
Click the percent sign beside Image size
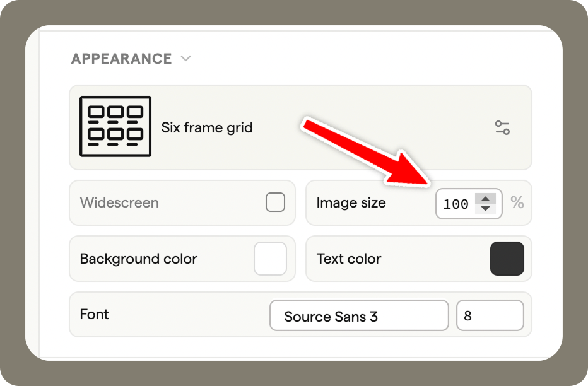pos(517,202)
